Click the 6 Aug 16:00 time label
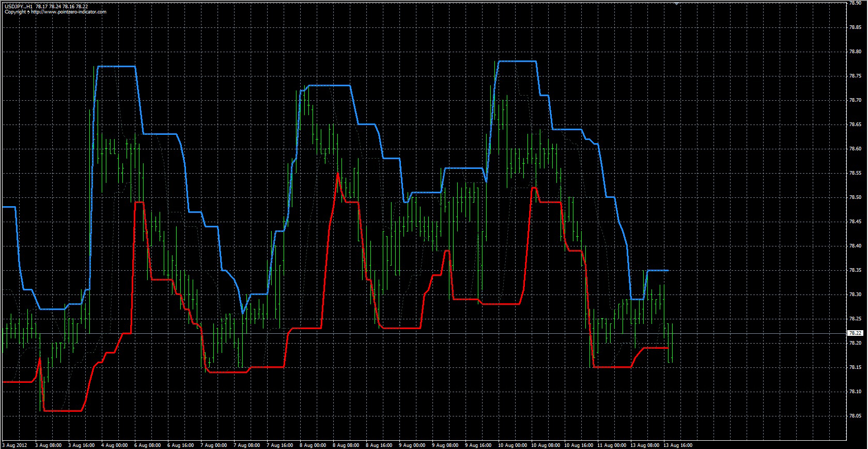This screenshot has width=868, height=449. tap(180, 445)
